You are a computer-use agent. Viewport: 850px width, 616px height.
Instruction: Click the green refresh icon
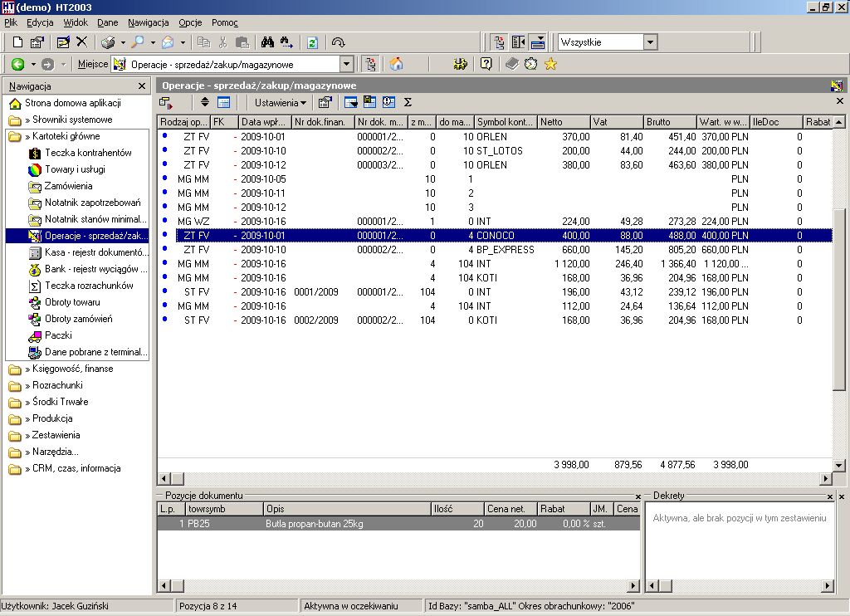[312, 42]
